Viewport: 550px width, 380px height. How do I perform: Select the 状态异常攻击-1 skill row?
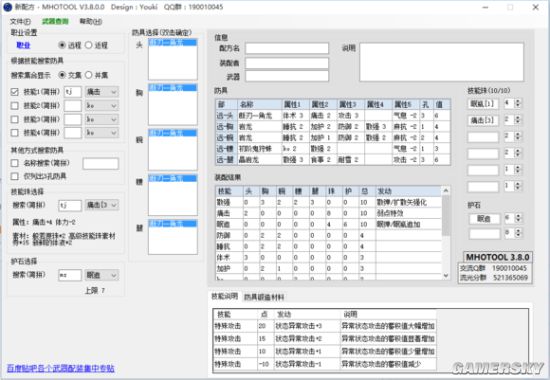(x=325, y=364)
